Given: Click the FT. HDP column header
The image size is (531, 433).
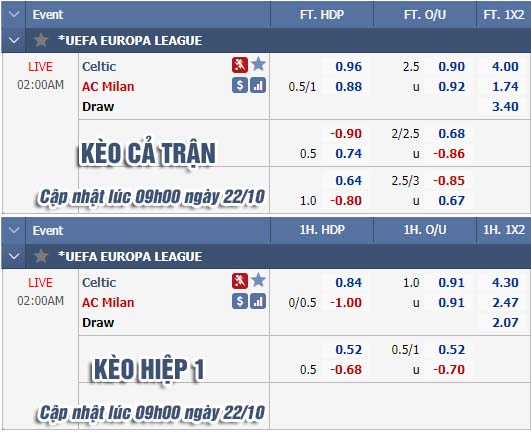Looking at the screenshot, I should (322, 15).
